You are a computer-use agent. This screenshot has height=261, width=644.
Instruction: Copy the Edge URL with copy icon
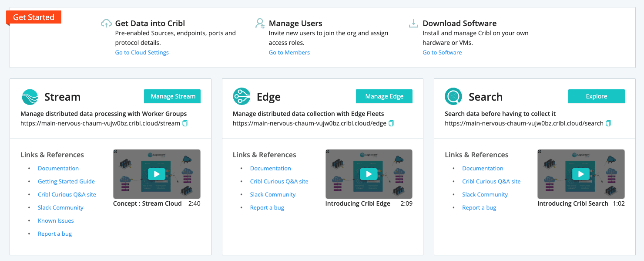pos(391,123)
